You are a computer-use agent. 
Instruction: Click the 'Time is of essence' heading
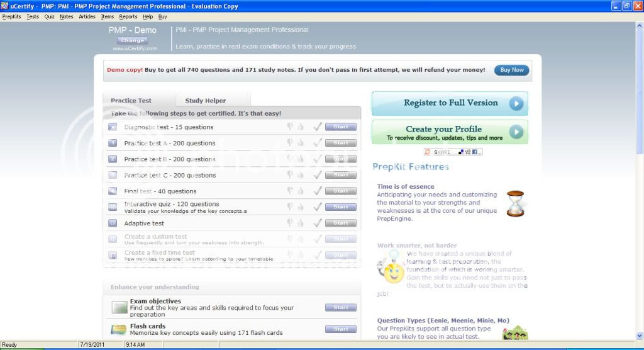tap(406, 186)
